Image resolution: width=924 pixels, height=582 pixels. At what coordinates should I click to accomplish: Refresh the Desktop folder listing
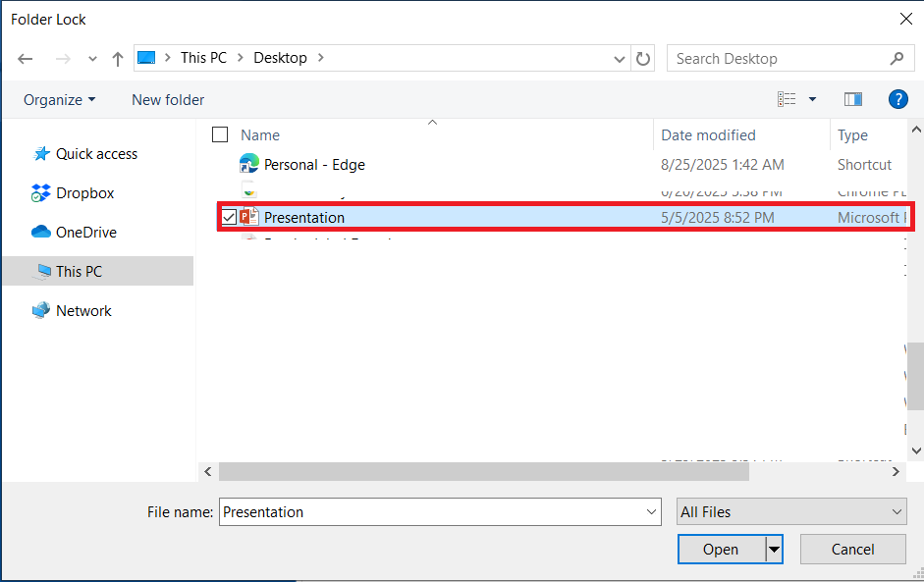coord(643,59)
